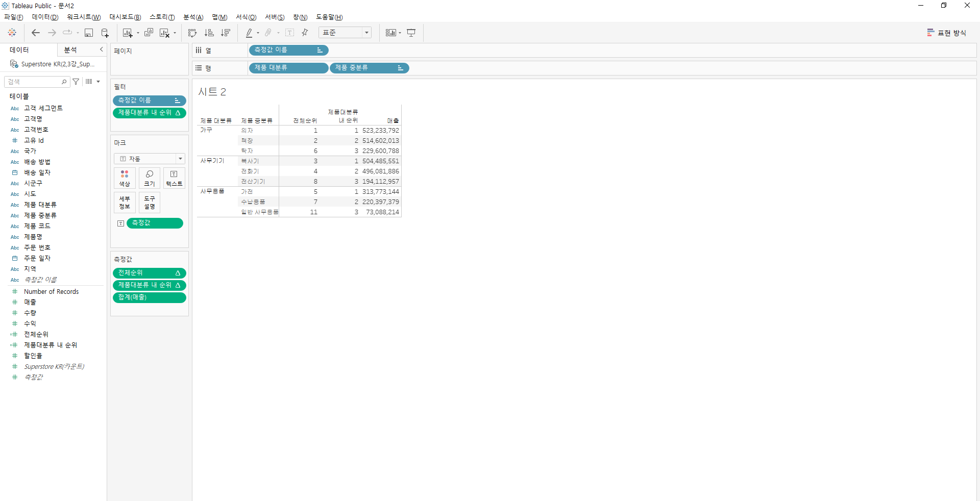Image resolution: width=980 pixels, height=501 pixels.
Task: Select the 배송 일자 field
Action: (37, 172)
